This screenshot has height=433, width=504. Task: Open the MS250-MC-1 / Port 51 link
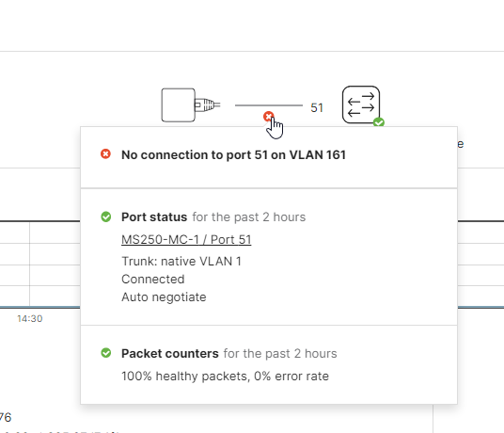(x=186, y=240)
